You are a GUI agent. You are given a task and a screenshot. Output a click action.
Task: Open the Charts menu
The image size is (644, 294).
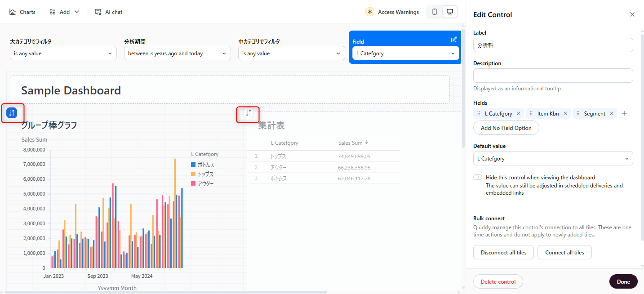[x=22, y=12]
